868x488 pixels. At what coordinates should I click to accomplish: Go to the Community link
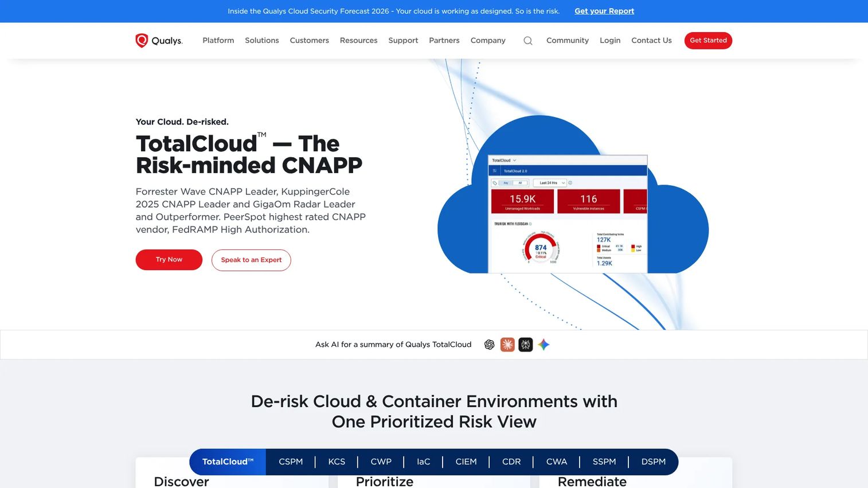click(x=568, y=40)
